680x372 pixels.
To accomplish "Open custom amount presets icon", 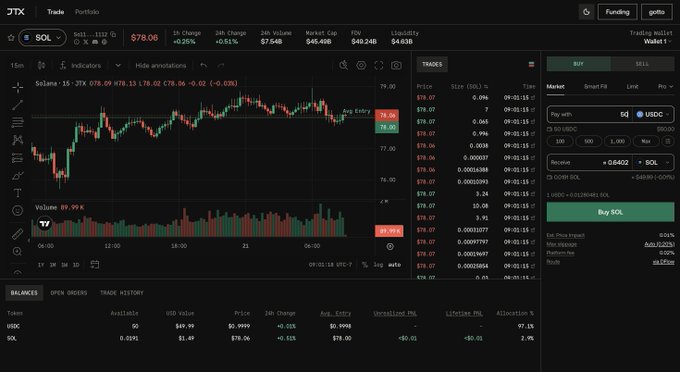I will pos(668,141).
